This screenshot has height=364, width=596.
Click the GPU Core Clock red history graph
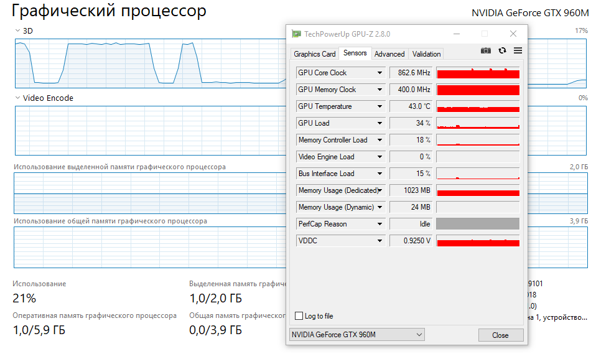[478, 73]
